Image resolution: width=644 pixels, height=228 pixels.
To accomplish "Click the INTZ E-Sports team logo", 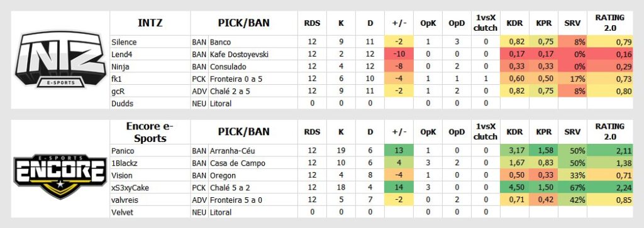I will [x=60, y=60].
